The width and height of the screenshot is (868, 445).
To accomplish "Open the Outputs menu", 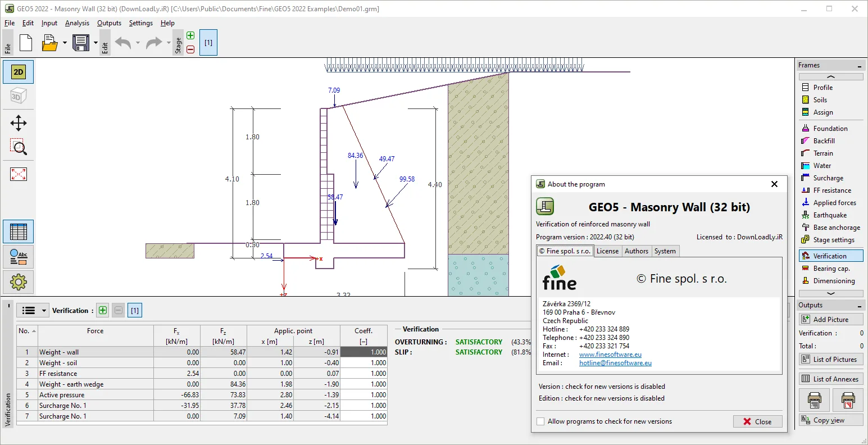I will (x=109, y=23).
